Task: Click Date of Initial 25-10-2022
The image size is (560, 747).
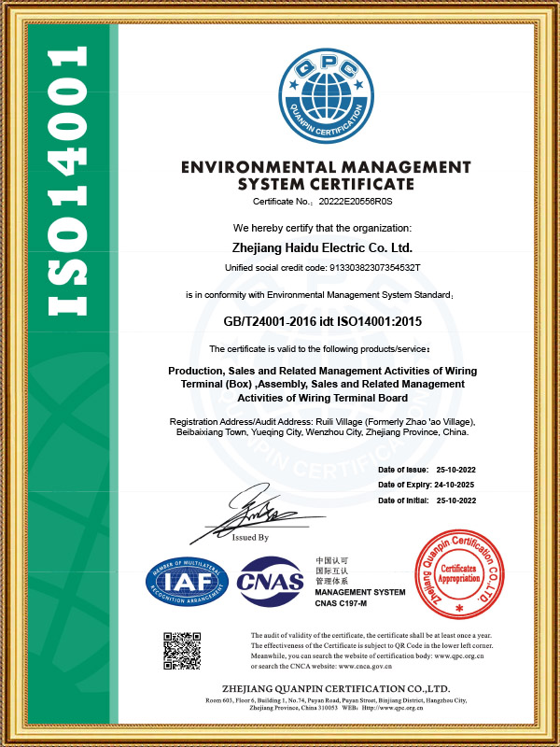Action: point(427,500)
